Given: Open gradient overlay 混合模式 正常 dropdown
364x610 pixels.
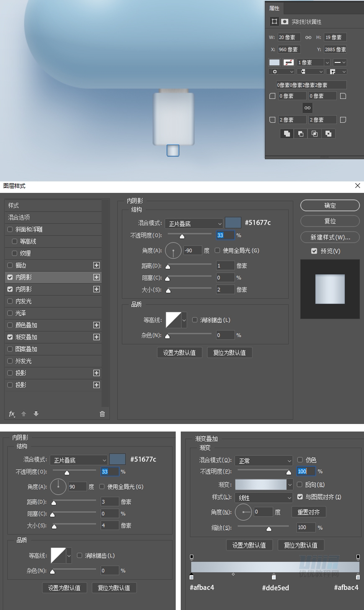Looking at the screenshot, I should tap(264, 461).
